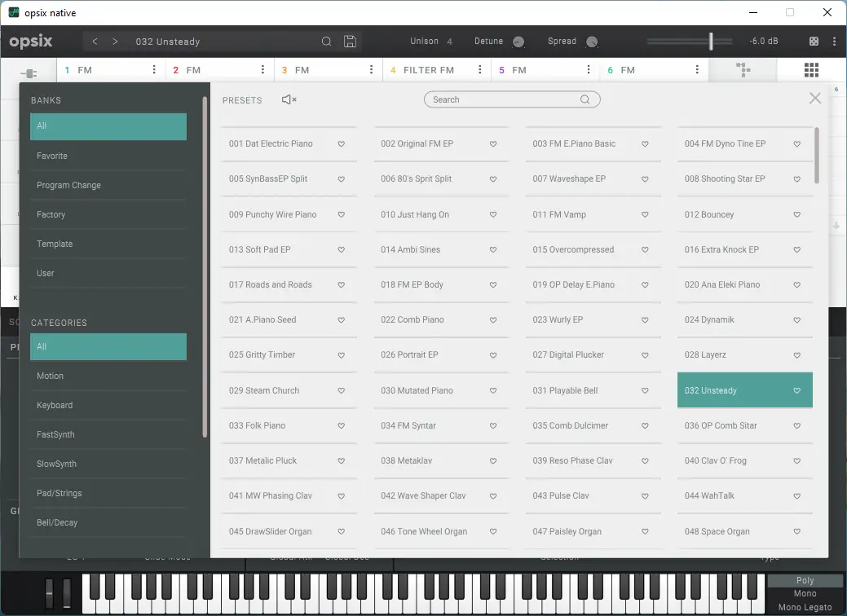Favorite 012 Bouncey heart
847x616 pixels.
796,214
